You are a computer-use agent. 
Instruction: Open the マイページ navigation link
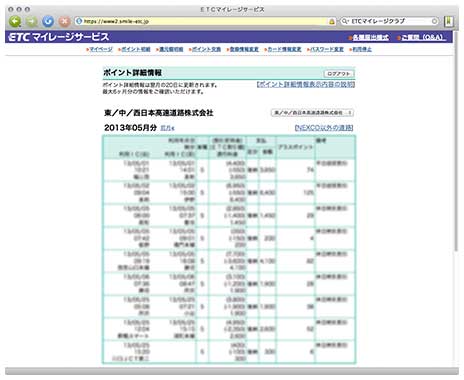(x=99, y=49)
